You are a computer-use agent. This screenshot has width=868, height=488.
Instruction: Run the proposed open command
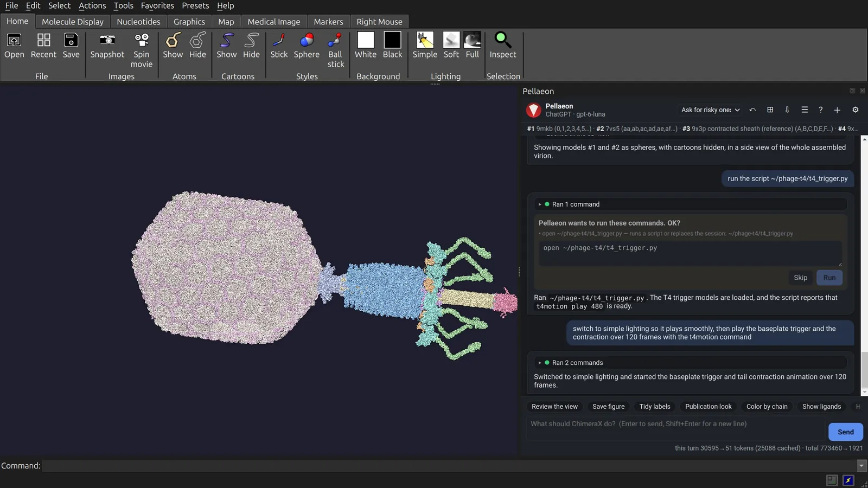(x=829, y=278)
